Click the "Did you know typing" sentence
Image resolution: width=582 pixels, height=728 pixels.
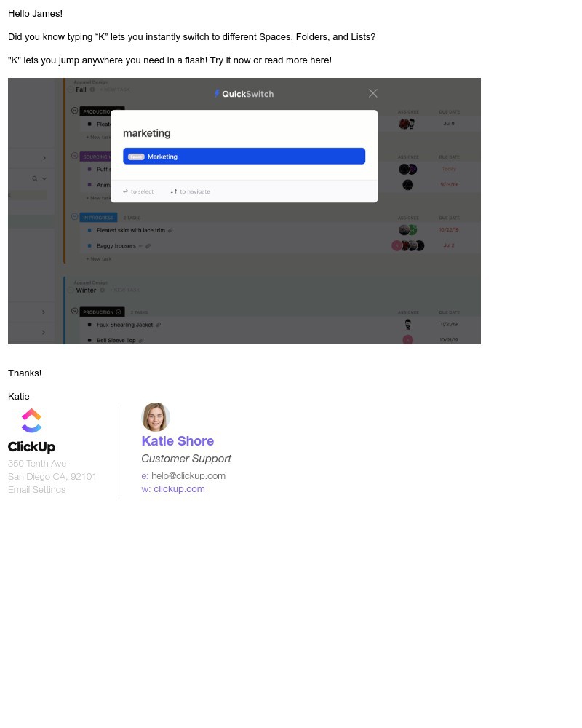coord(191,36)
